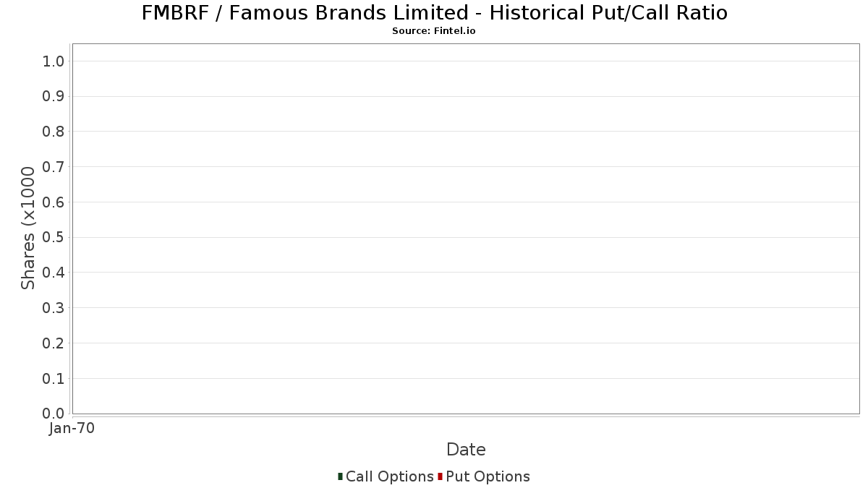Click the 0.3 y-axis tick label

(x=54, y=308)
